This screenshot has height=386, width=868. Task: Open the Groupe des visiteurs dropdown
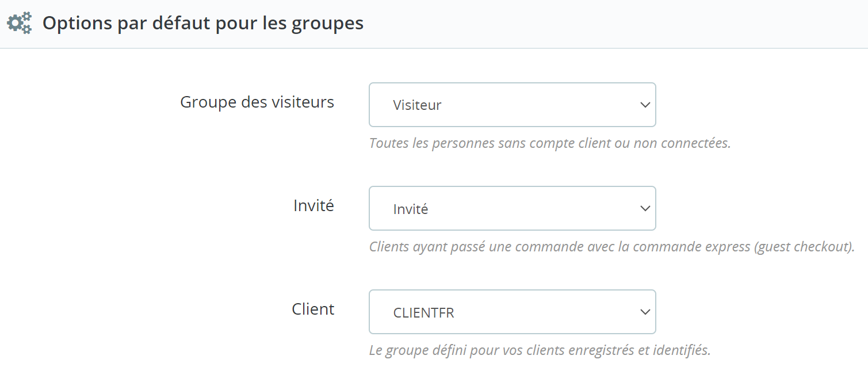click(x=512, y=105)
